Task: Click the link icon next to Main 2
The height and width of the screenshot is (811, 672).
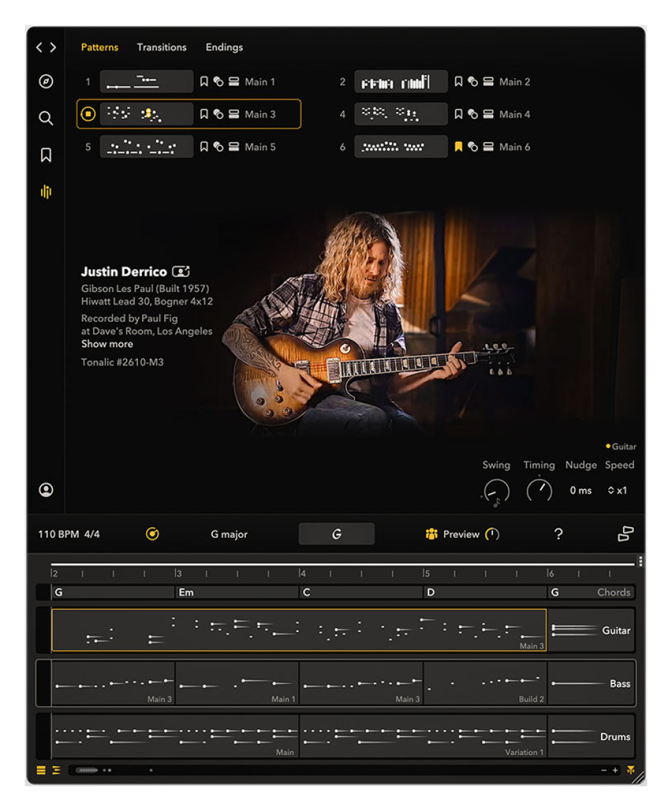Action: coord(473,82)
